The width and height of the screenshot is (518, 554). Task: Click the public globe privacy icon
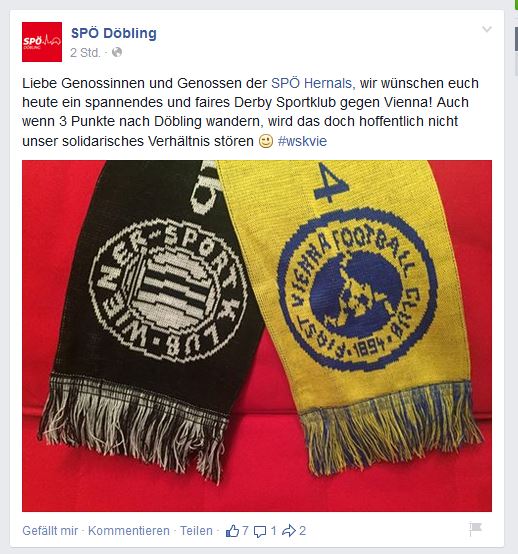click(x=117, y=52)
